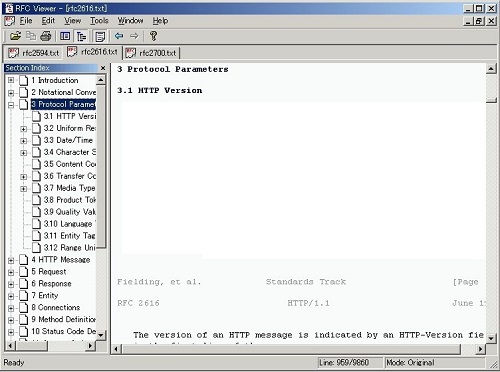Click the Line: 959/9860 status field
Screen dimensions: 500x372
[350, 362]
